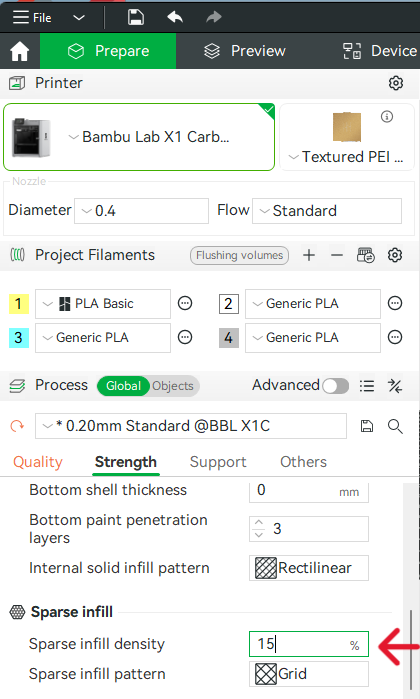Go to home screen via house icon
420x699 pixels.
coord(20,51)
